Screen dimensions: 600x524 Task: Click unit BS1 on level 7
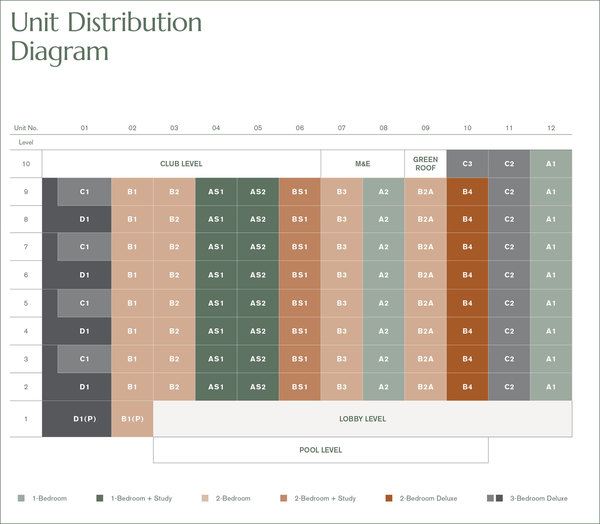300,246
